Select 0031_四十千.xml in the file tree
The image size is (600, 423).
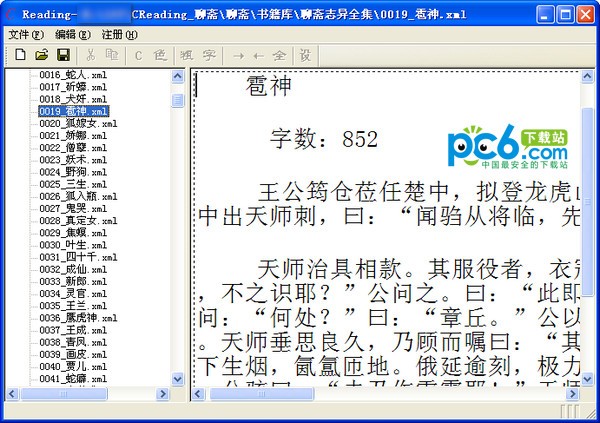pyautogui.click(x=78, y=257)
